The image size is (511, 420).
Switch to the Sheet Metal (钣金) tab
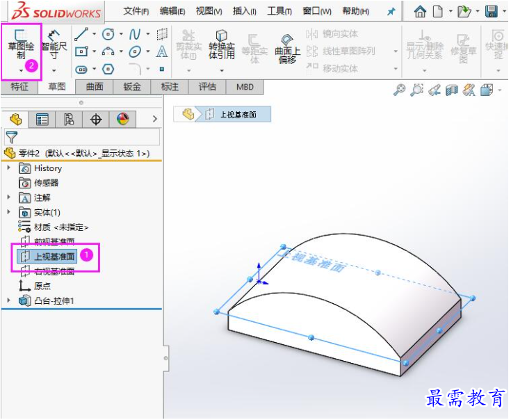click(x=132, y=87)
